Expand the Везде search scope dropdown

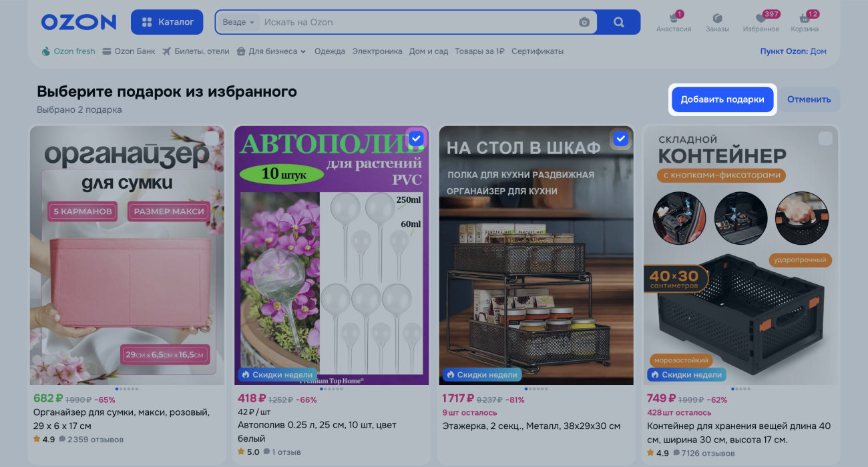pyautogui.click(x=238, y=22)
